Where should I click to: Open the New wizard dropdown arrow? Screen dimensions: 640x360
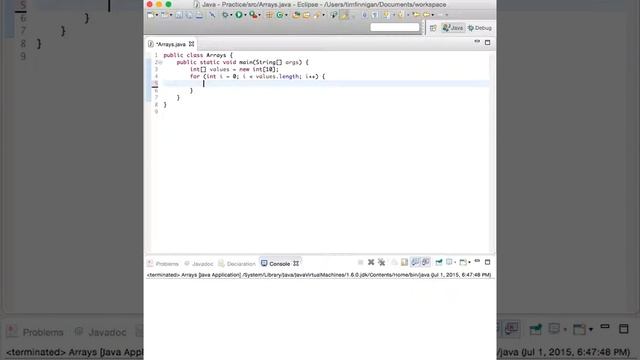pos(157,15)
